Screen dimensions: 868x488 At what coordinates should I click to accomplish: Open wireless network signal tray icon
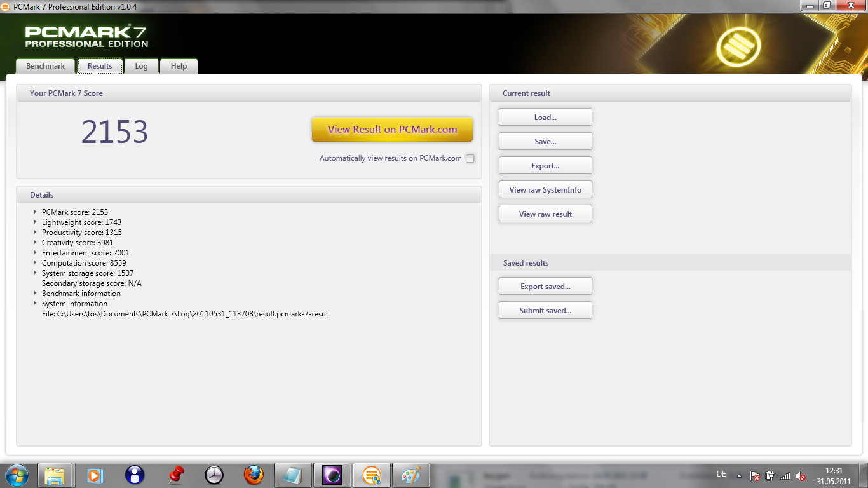point(785,475)
